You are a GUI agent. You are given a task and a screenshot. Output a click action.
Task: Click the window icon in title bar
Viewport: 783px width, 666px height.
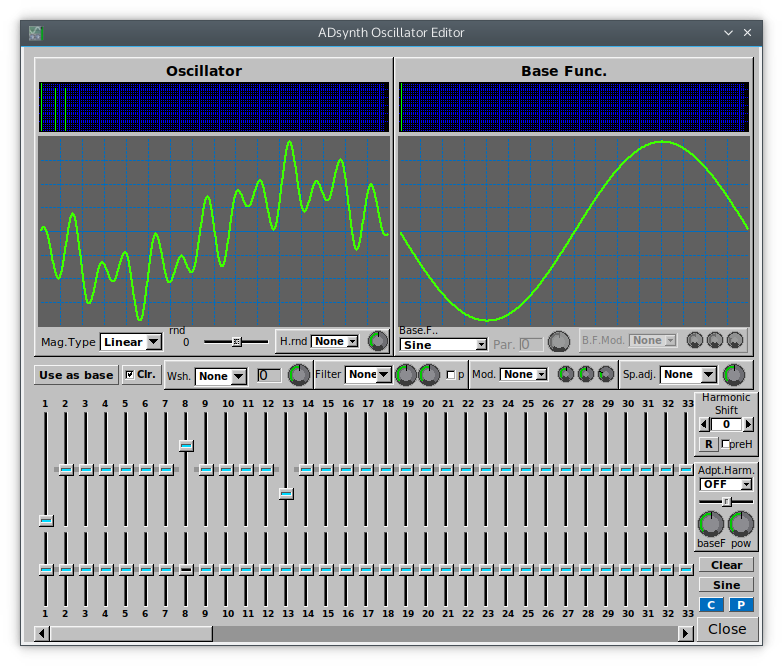[x=35, y=33]
